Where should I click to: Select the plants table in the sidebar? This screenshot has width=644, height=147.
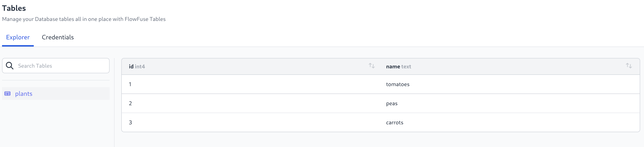pyautogui.click(x=24, y=94)
